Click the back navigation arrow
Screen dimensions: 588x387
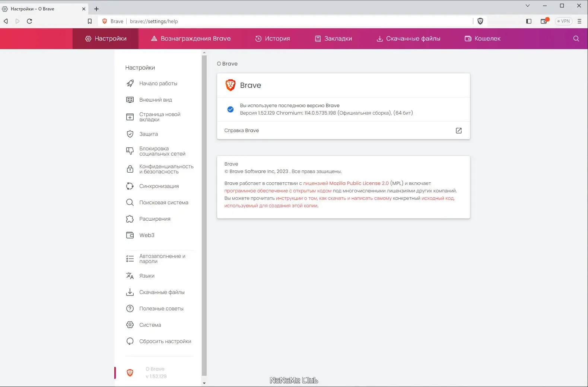click(6, 21)
